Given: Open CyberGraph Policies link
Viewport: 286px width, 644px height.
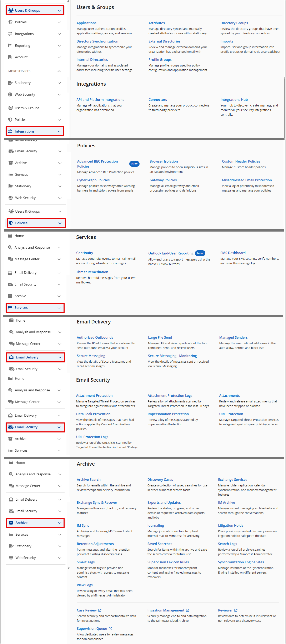Looking at the screenshot, I should pos(93,180).
